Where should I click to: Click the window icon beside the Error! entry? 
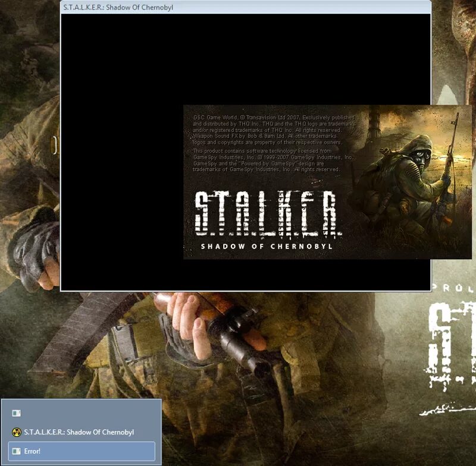[17, 451]
